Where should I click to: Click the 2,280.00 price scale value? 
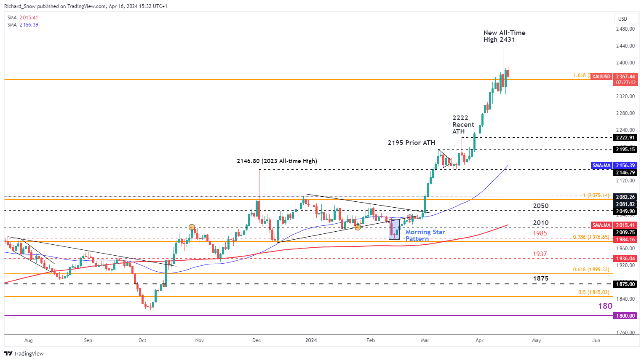[625, 113]
